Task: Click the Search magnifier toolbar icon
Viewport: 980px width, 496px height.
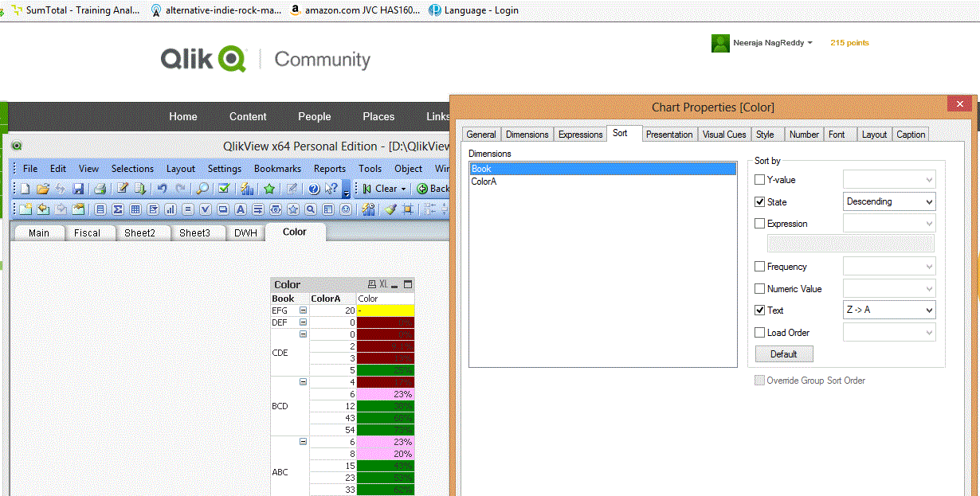Action: [202, 189]
